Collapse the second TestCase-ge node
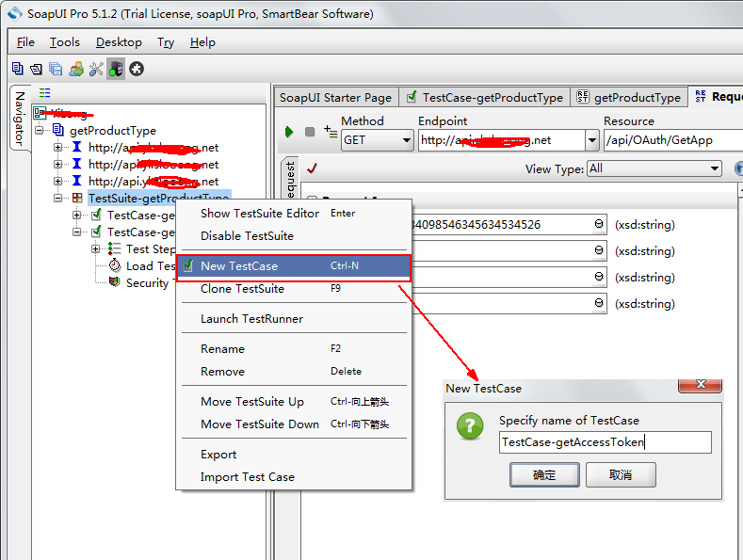 point(77,232)
